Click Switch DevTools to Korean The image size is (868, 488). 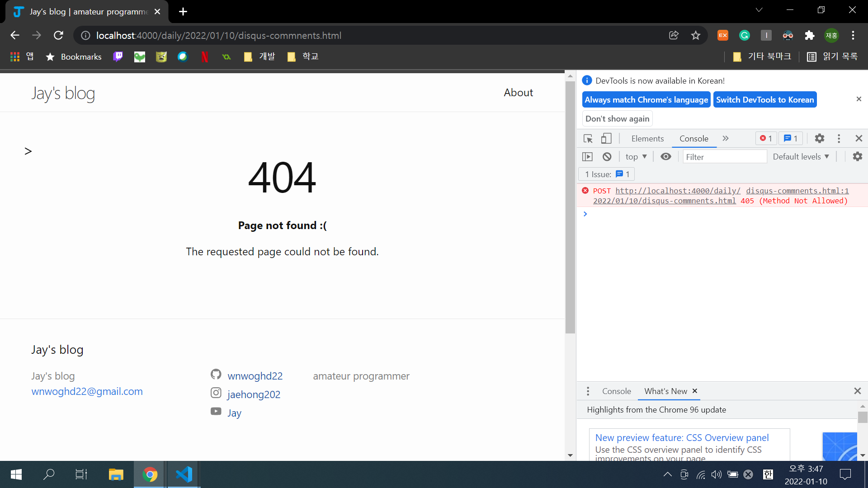click(765, 100)
